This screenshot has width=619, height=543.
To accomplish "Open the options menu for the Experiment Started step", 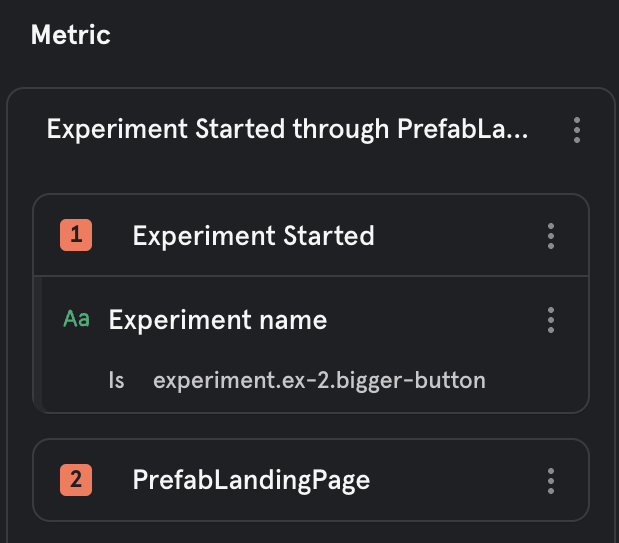I will point(551,236).
